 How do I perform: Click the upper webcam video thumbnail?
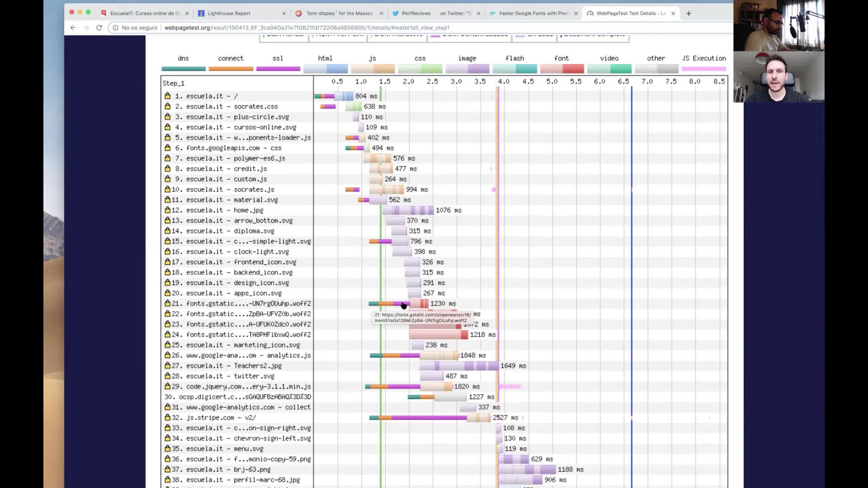tap(779, 25)
